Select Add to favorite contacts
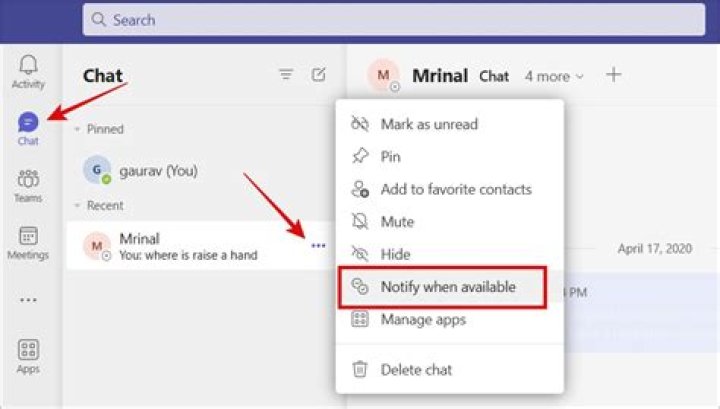Viewport: 720px width, 409px height. click(449, 189)
